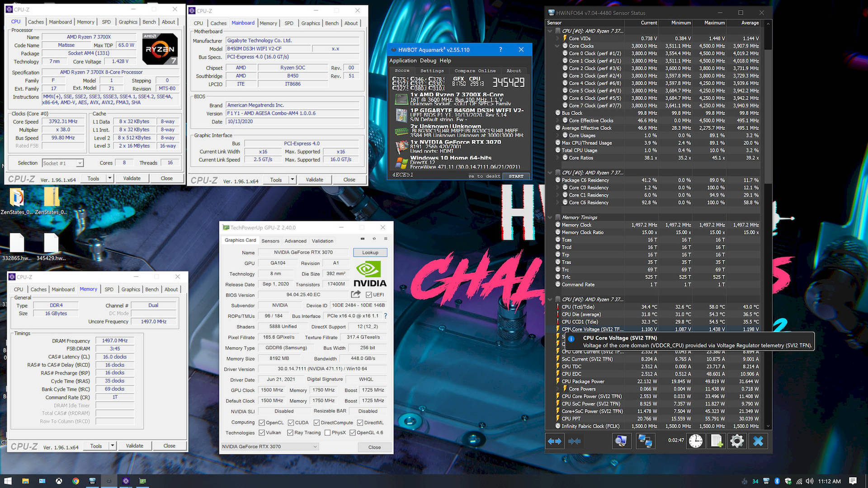Click START button in Aquamark
The width and height of the screenshot is (868, 488).
pos(516,176)
